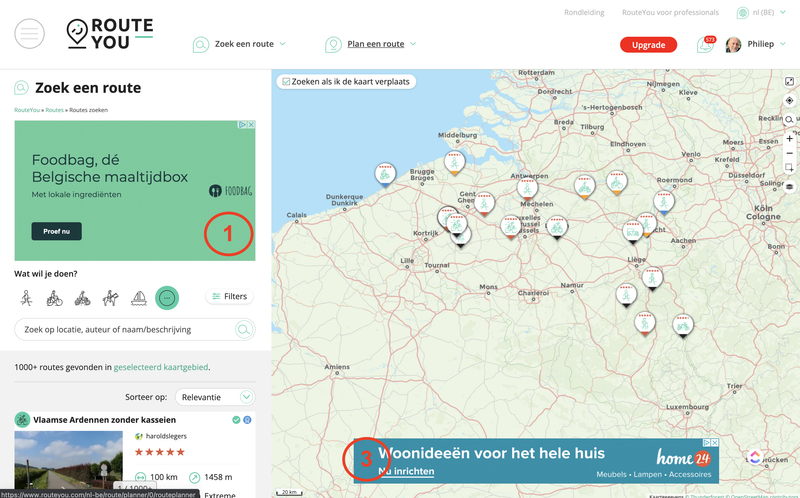Click the '100 km' distance value
Viewport: 800px width, 498px height.
(x=164, y=477)
